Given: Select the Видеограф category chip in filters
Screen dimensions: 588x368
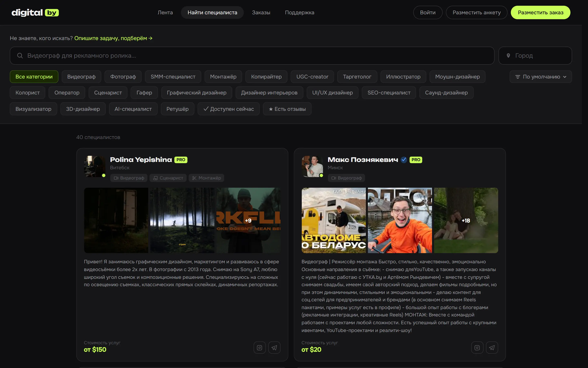Looking at the screenshot, I should [81, 77].
